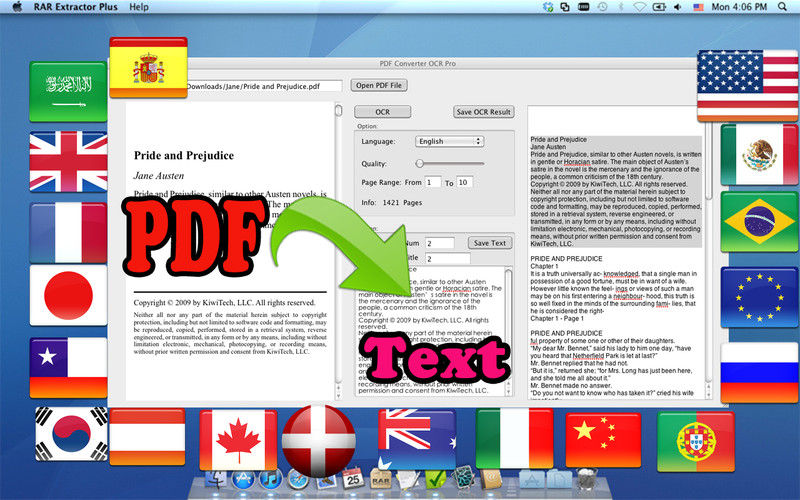
Task: Open iCal calendar showing 25
Action: pyautogui.click(x=353, y=479)
